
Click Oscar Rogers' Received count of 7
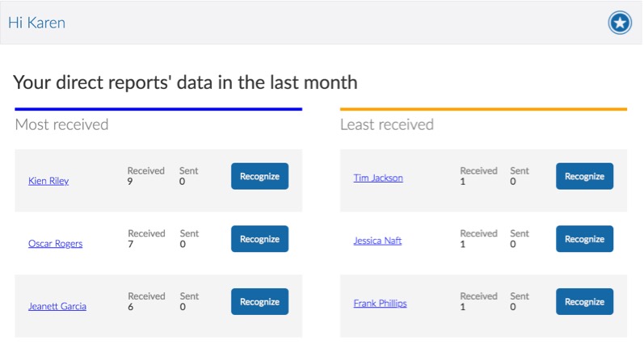coord(130,244)
